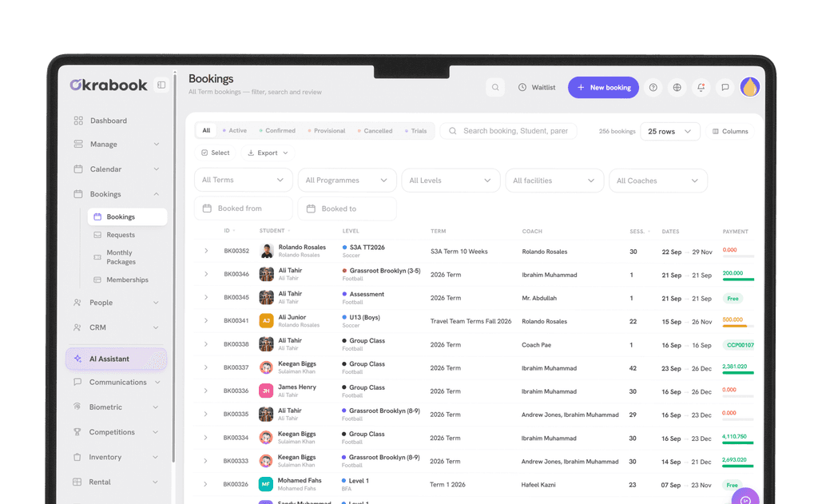Click the MF avatar for Mohamed Fahs

(x=265, y=484)
